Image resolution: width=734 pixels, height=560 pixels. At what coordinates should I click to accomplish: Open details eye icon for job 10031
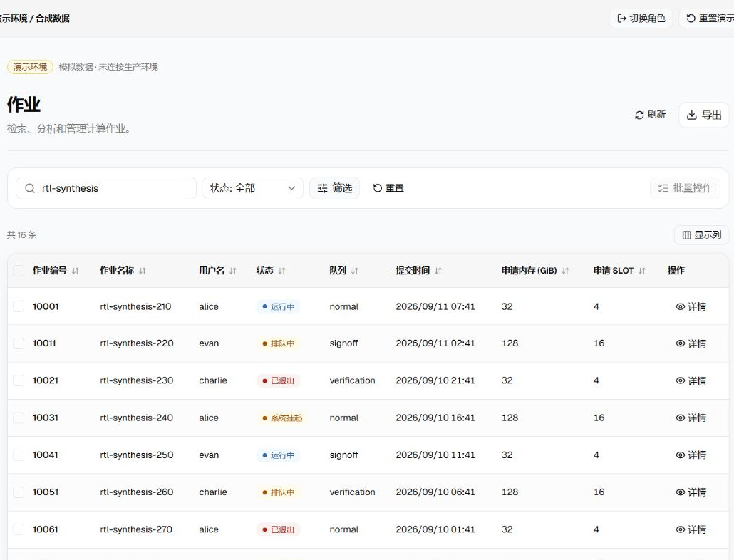pos(680,418)
